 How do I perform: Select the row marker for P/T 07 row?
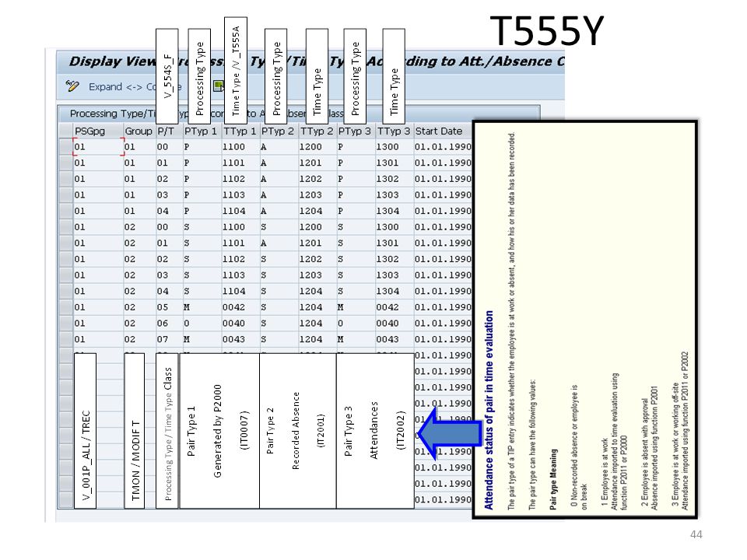65,340
